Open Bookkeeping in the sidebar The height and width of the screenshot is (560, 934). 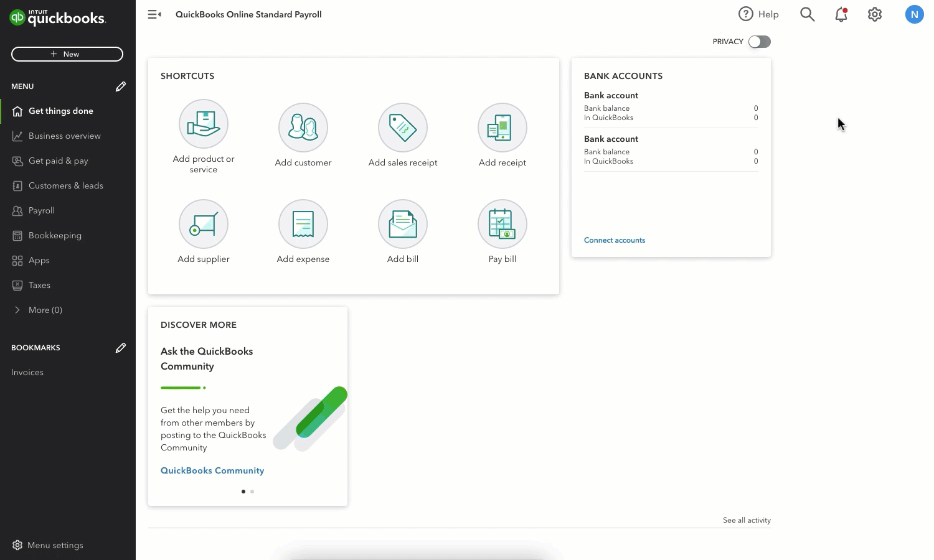pyautogui.click(x=68, y=235)
